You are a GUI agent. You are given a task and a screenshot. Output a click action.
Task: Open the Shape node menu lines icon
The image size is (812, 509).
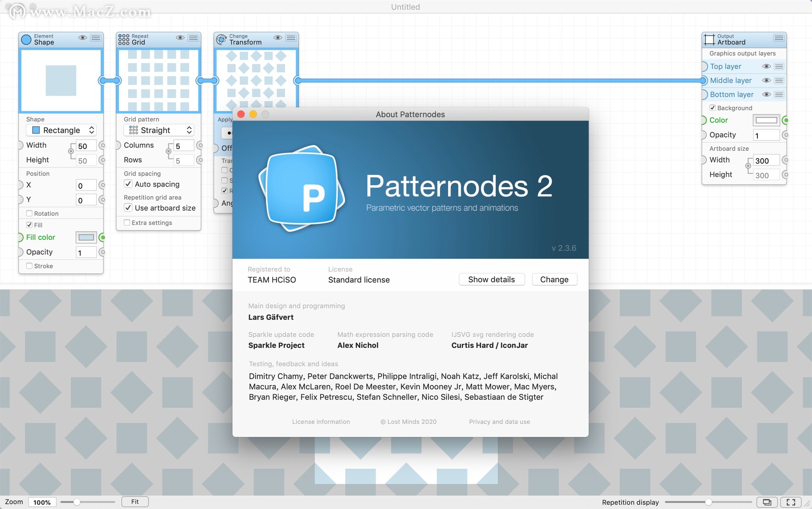pos(96,38)
